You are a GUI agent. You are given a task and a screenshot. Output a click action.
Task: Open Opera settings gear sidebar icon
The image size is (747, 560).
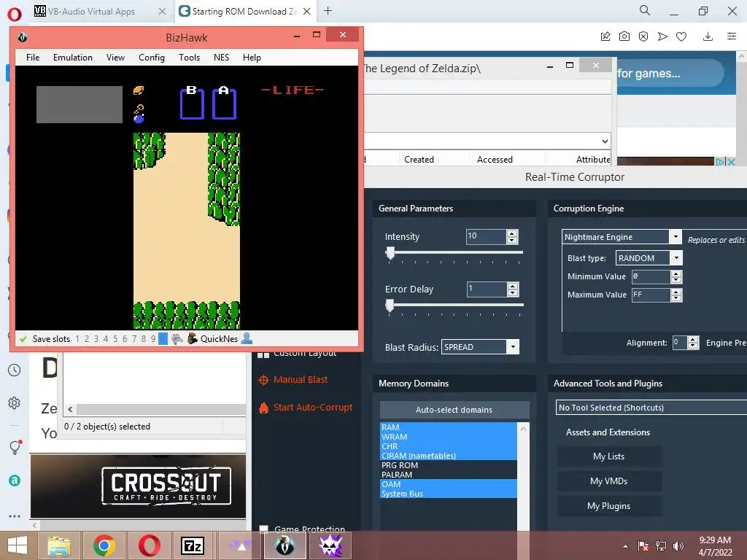15,402
